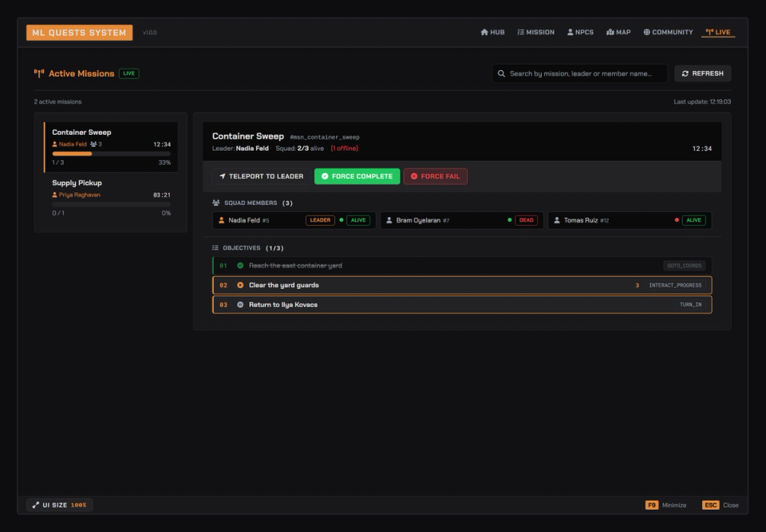Open the MISSION navigation tab
This screenshot has width=766, height=532.
coord(536,32)
